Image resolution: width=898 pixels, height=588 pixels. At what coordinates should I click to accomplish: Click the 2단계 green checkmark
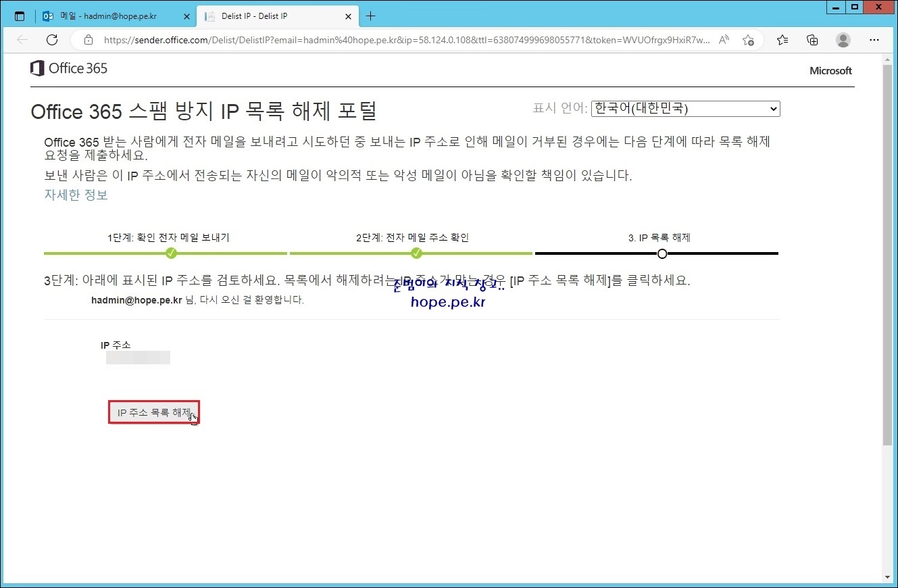416,253
